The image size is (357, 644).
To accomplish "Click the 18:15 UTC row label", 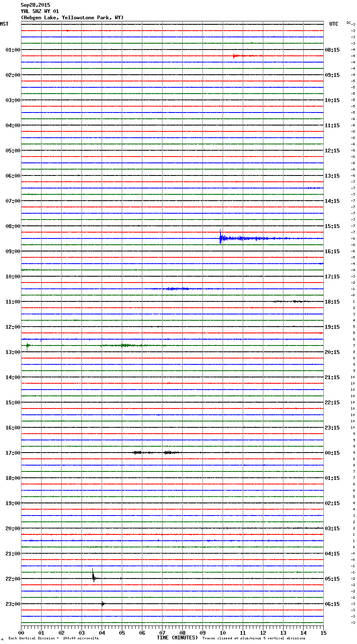I will [332, 302].
